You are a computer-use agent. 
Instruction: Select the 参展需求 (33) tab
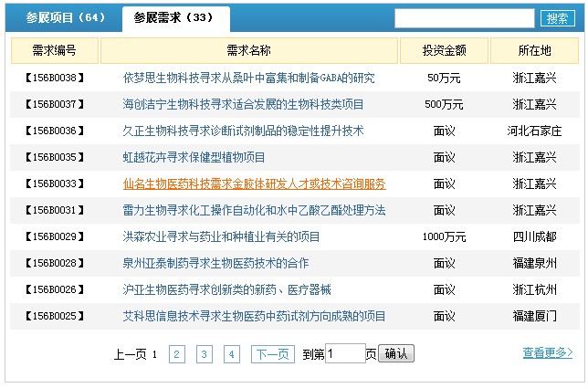(173, 17)
